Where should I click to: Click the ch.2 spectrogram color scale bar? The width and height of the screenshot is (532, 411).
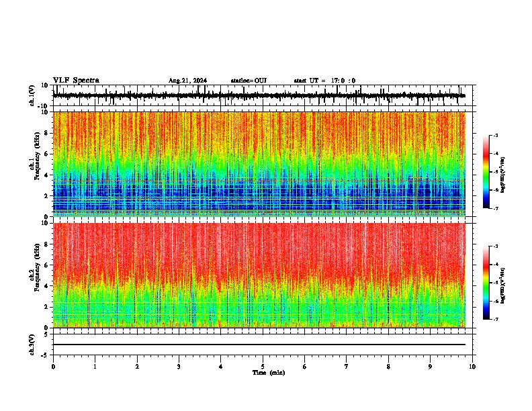(x=486, y=283)
